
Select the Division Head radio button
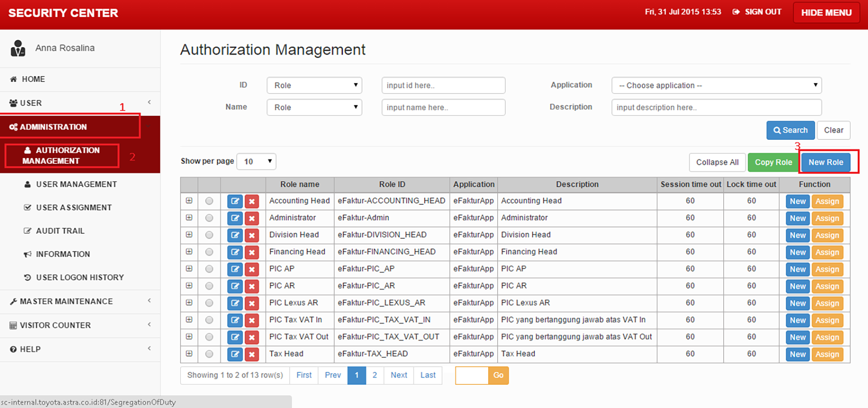click(209, 235)
